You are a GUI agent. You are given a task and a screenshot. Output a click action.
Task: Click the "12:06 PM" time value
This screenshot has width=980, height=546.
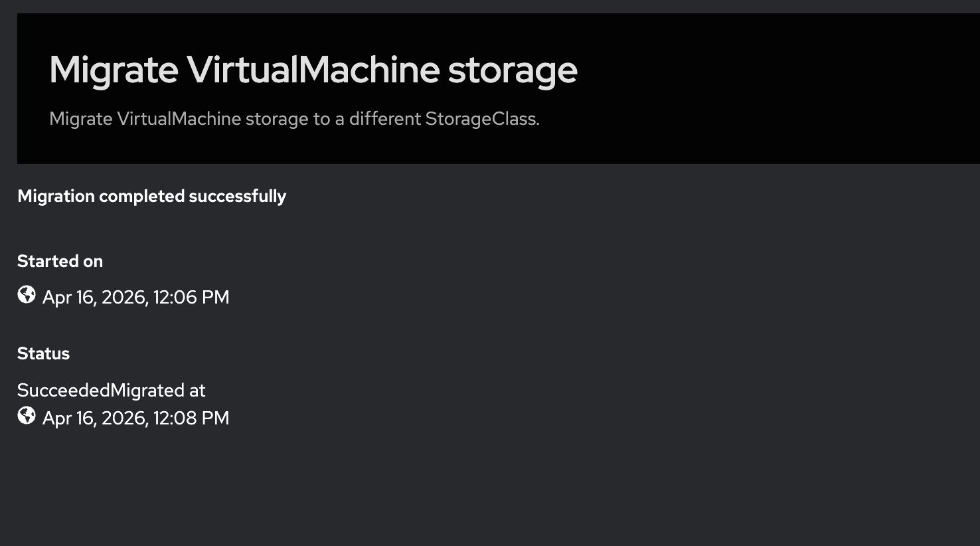click(191, 297)
